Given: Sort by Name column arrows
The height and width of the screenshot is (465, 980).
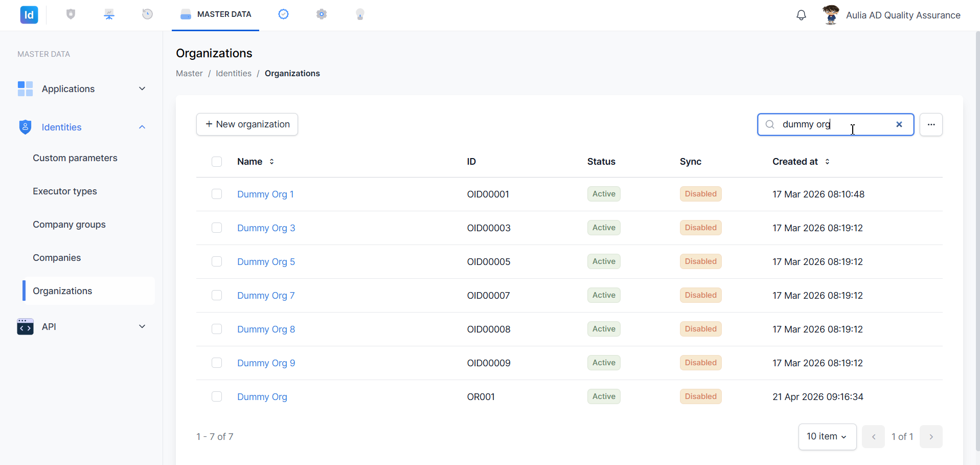Looking at the screenshot, I should 271,162.
